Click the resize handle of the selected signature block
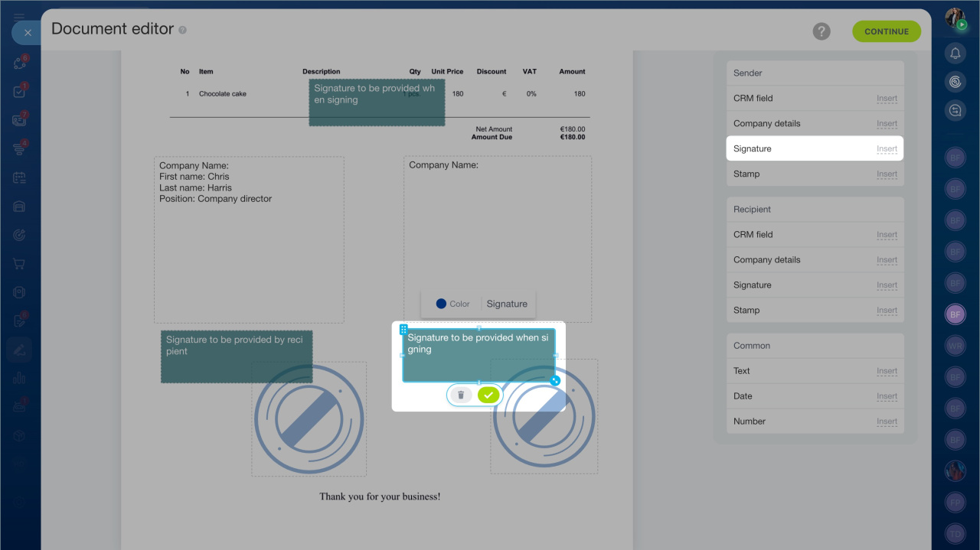 tap(555, 380)
